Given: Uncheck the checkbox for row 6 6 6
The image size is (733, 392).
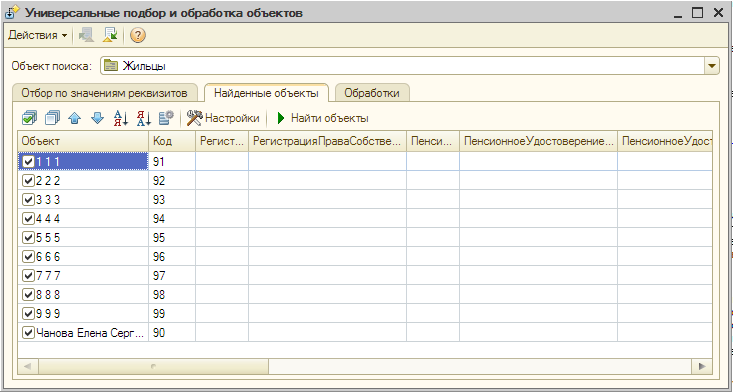Looking at the screenshot, I should click(29, 257).
